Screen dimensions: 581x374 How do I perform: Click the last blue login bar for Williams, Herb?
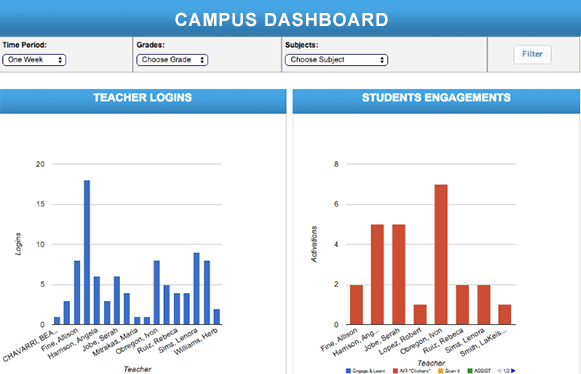[x=217, y=317]
